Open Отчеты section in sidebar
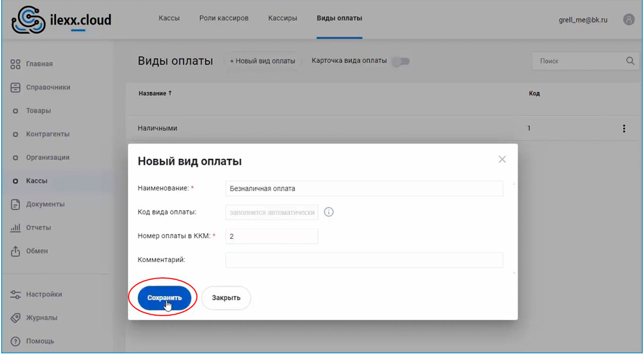 38,227
